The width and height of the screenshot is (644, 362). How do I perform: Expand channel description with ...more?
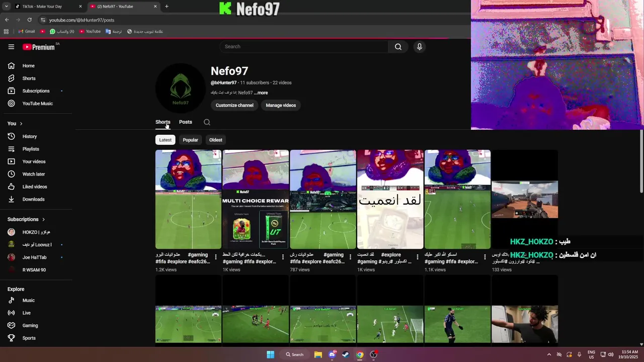[261, 93]
